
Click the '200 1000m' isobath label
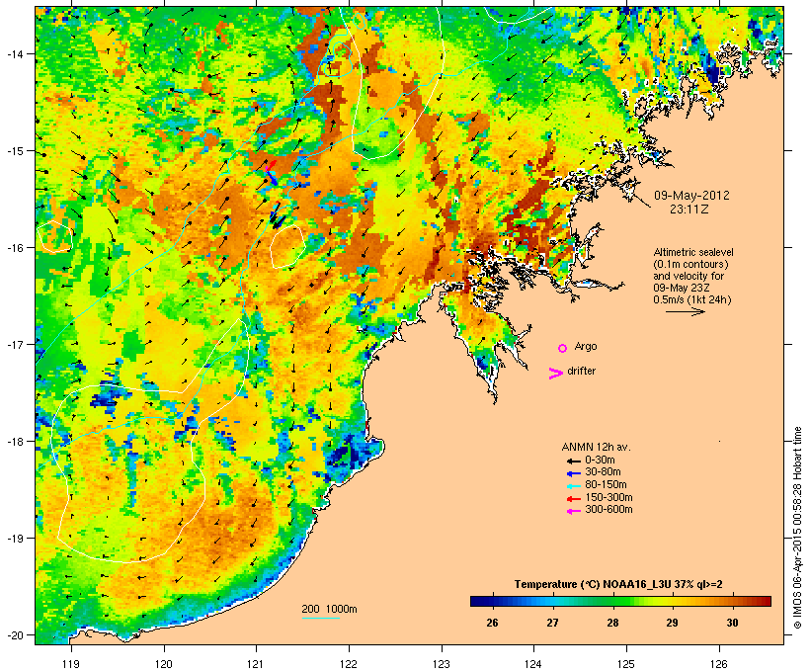(329, 609)
